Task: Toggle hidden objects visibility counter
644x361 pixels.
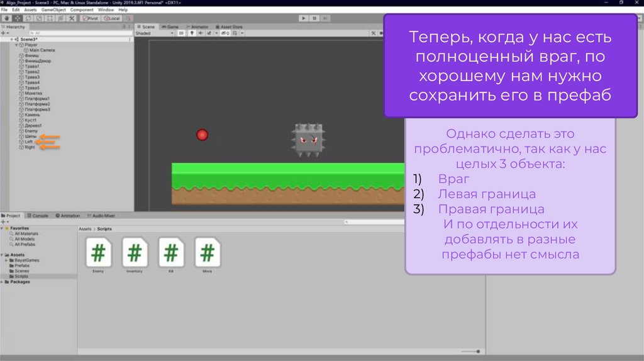Action: pyautogui.click(x=225, y=33)
